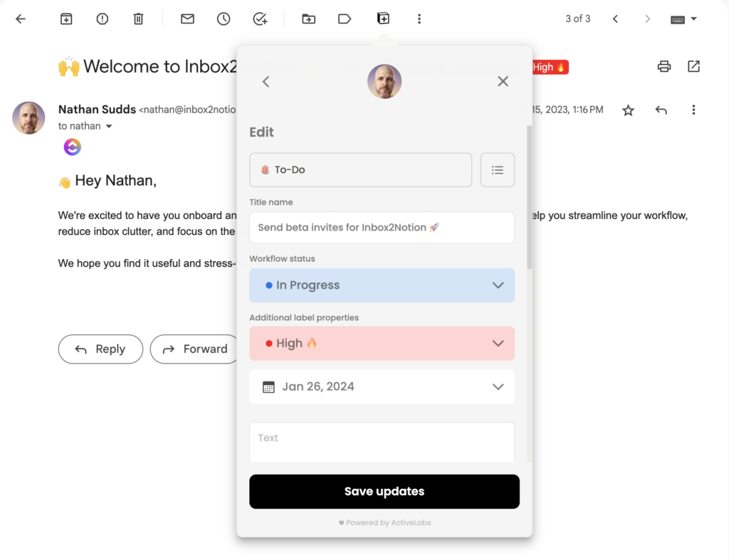The image size is (729, 560).
Task: Click the archive icon in Gmail toolbar
Action: (66, 19)
